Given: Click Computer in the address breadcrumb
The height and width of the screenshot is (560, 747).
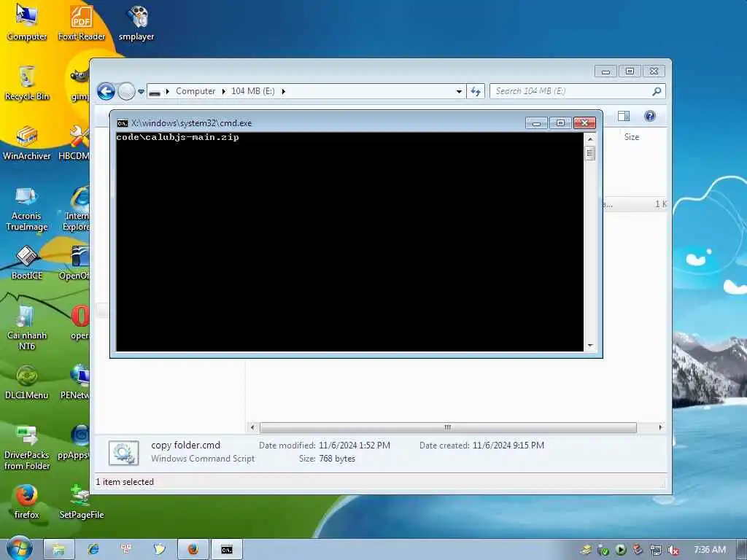Looking at the screenshot, I should coord(196,91).
